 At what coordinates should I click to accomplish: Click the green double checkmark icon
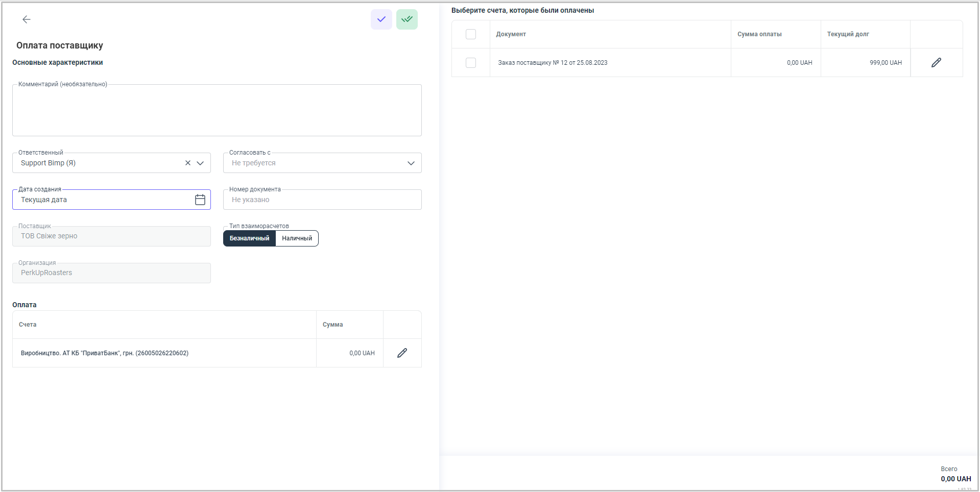point(407,19)
